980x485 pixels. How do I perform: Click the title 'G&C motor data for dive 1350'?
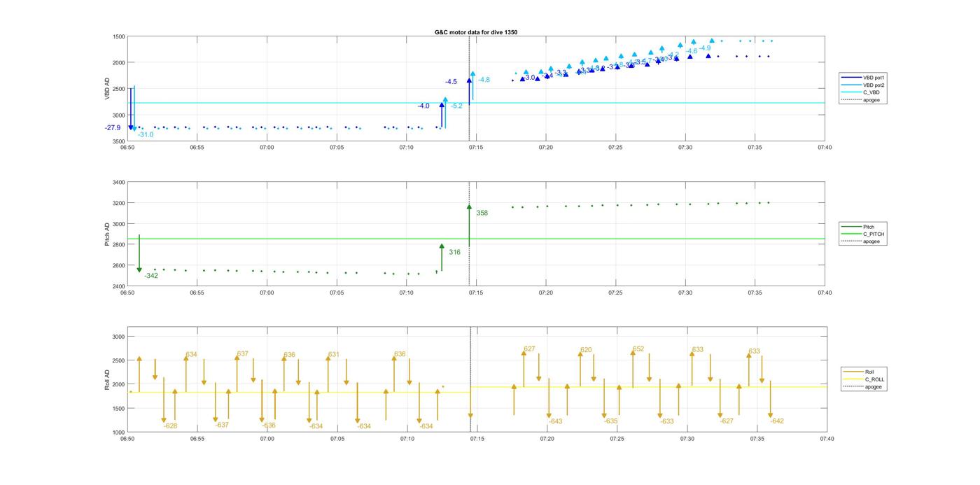(x=476, y=32)
